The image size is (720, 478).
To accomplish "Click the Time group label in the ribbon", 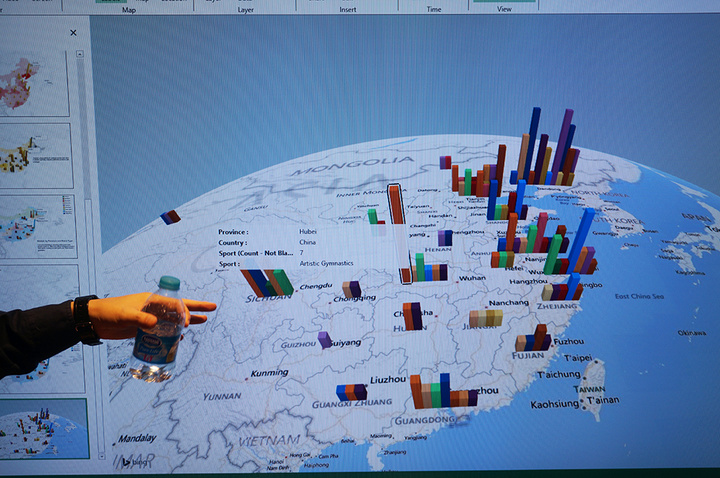I will (x=434, y=9).
